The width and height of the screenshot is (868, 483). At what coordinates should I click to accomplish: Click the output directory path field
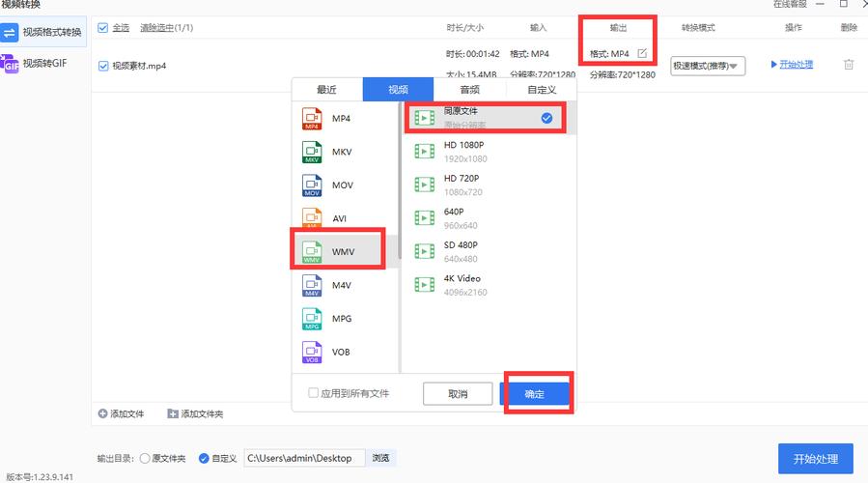(304, 458)
